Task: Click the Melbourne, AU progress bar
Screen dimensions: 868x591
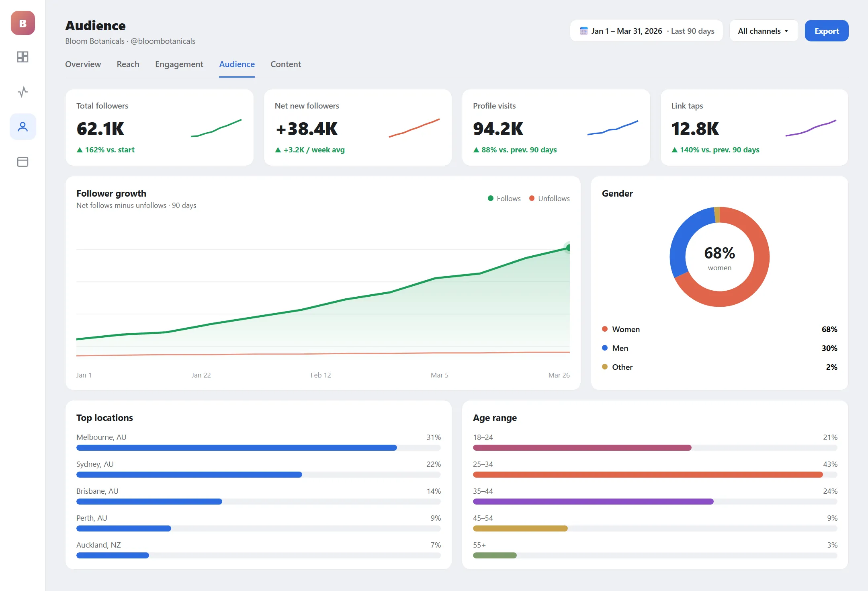Action: click(x=258, y=448)
